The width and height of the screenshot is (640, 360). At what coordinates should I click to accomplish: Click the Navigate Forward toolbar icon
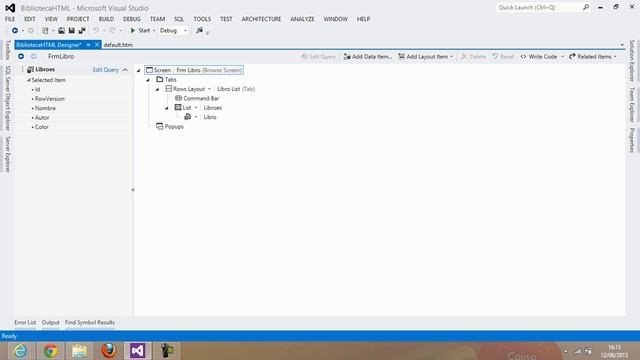point(31,31)
